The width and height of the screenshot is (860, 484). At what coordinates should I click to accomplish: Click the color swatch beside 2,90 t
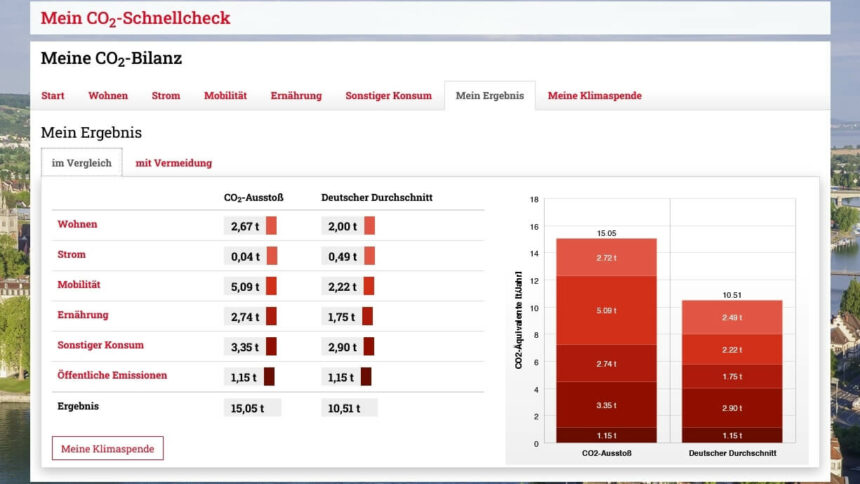(x=369, y=346)
